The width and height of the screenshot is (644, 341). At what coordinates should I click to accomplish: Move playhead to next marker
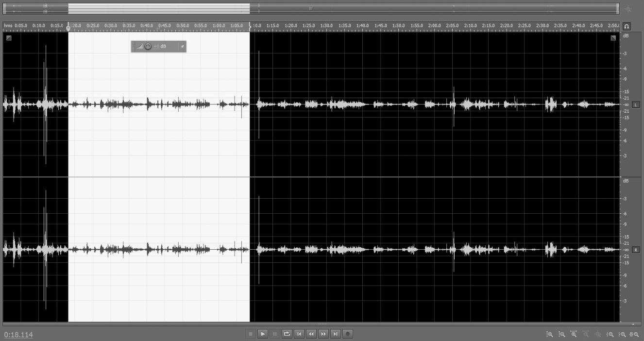pos(336,334)
